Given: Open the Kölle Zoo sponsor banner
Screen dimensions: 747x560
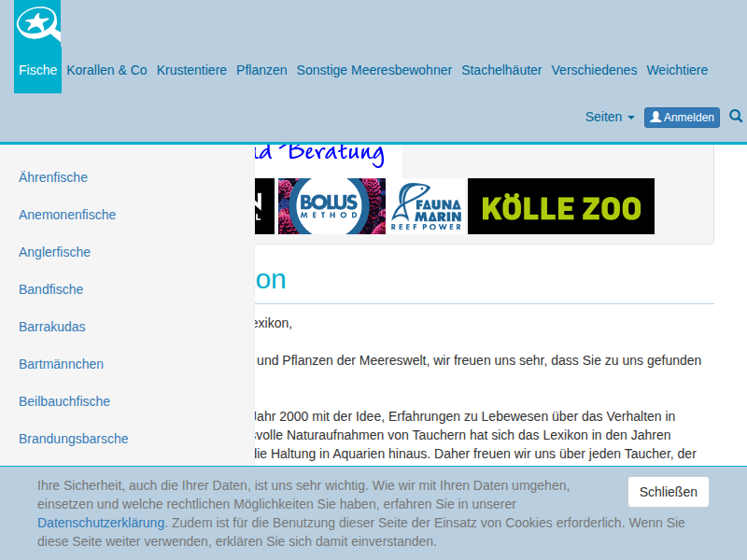Looking at the screenshot, I should [x=560, y=206].
